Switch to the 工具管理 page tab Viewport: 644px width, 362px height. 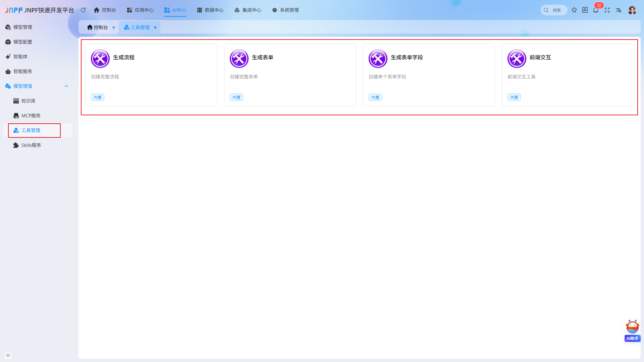click(137, 27)
